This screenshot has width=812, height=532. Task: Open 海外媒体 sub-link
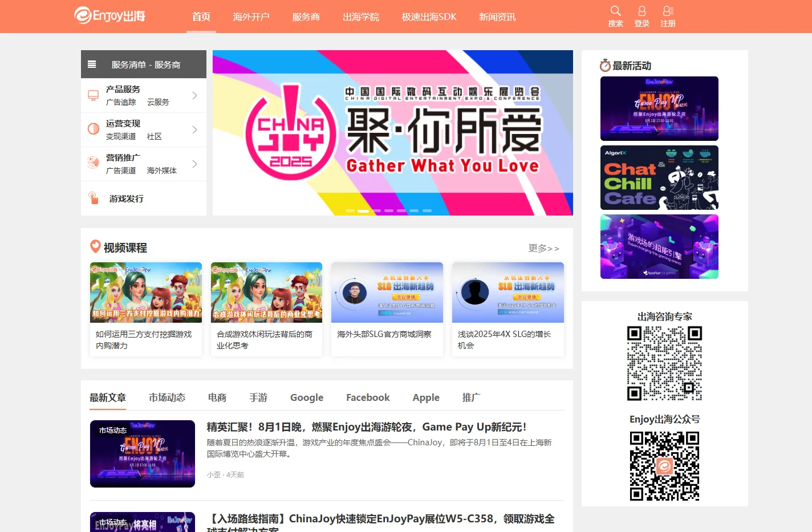162,170
